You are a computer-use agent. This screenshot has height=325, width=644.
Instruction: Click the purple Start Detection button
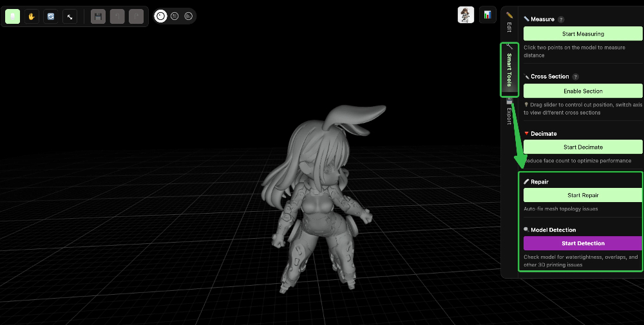click(583, 243)
